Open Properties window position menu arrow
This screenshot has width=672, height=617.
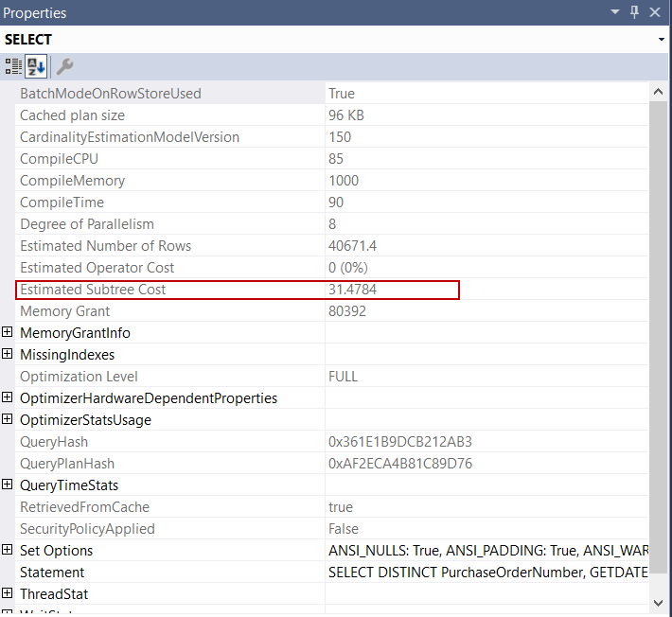pos(615,12)
